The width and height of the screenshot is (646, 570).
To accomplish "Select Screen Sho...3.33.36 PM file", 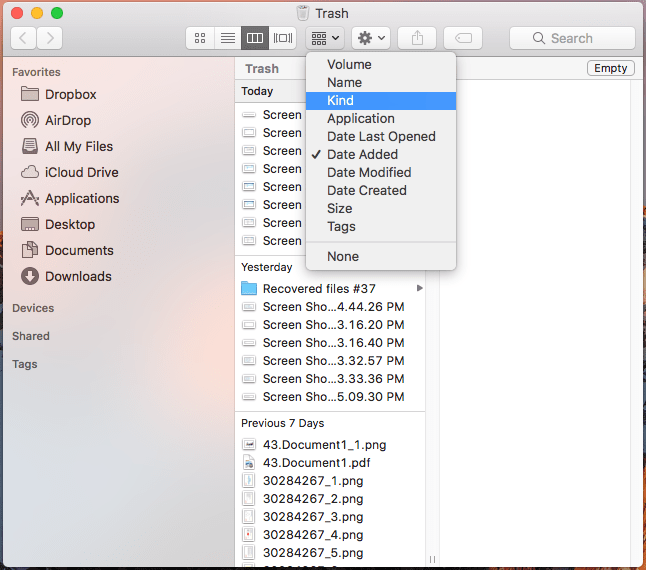I will (x=332, y=379).
